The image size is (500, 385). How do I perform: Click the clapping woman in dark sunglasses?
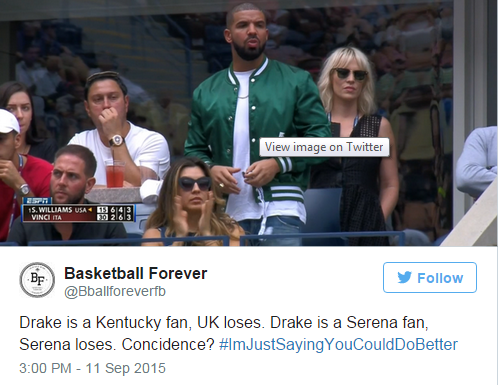[194, 203]
